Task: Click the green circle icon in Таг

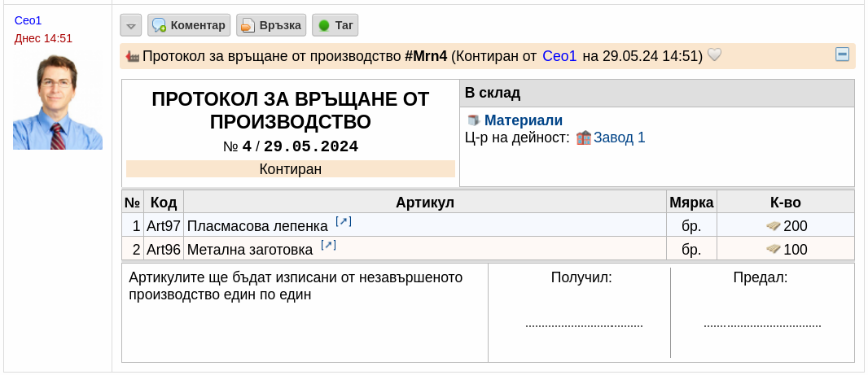Action: pos(324,25)
